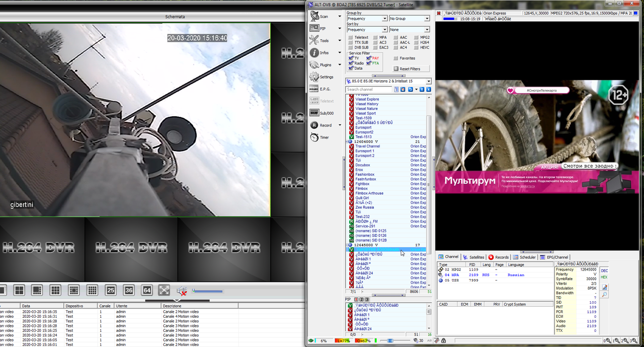Uncheck the PAY service filter
The height and width of the screenshot is (347, 644).
click(x=369, y=58)
